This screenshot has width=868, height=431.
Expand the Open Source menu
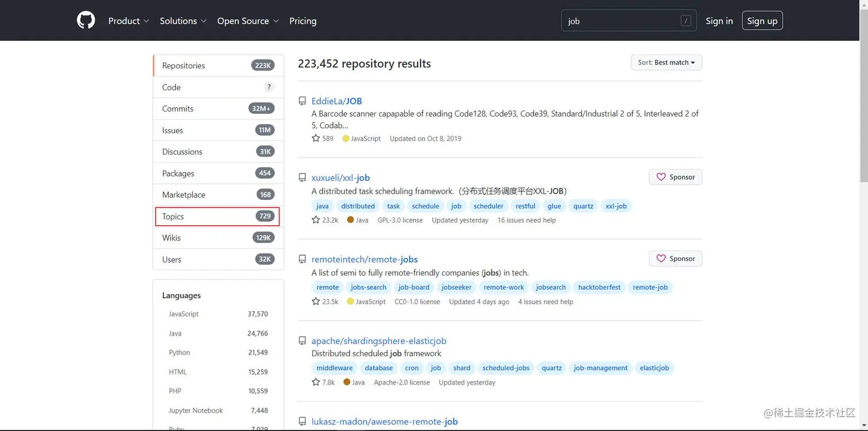click(248, 21)
